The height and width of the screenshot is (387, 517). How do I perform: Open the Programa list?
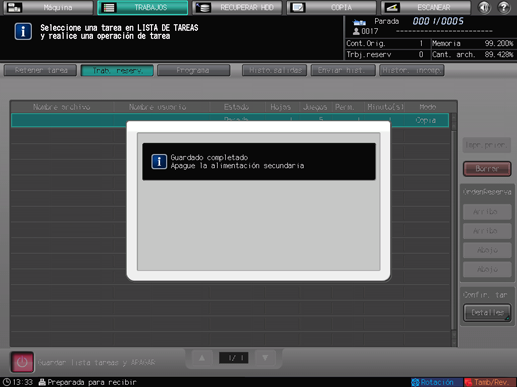194,70
